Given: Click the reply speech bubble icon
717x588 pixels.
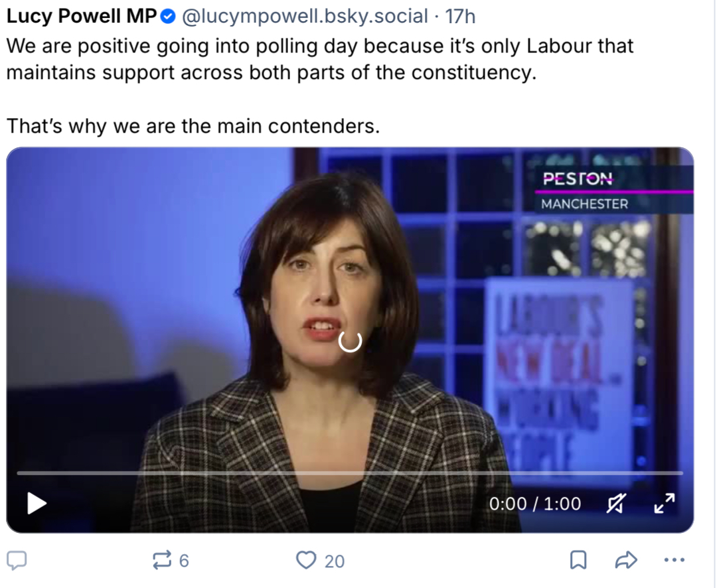Looking at the screenshot, I should (17, 561).
